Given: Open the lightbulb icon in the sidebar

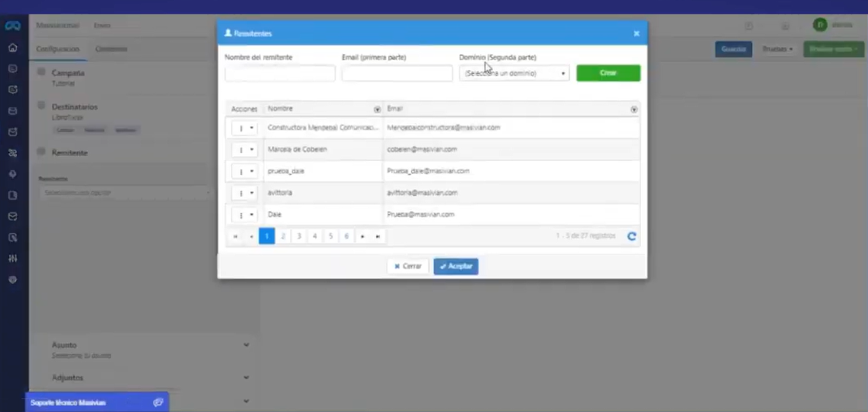Looking at the screenshot, I should [12, 174].
